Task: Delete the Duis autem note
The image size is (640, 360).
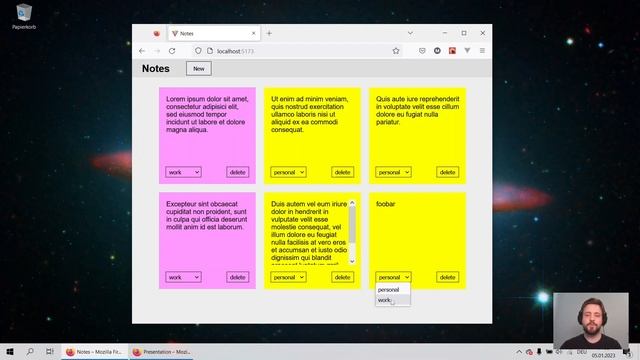Action: tap(342, 277)
